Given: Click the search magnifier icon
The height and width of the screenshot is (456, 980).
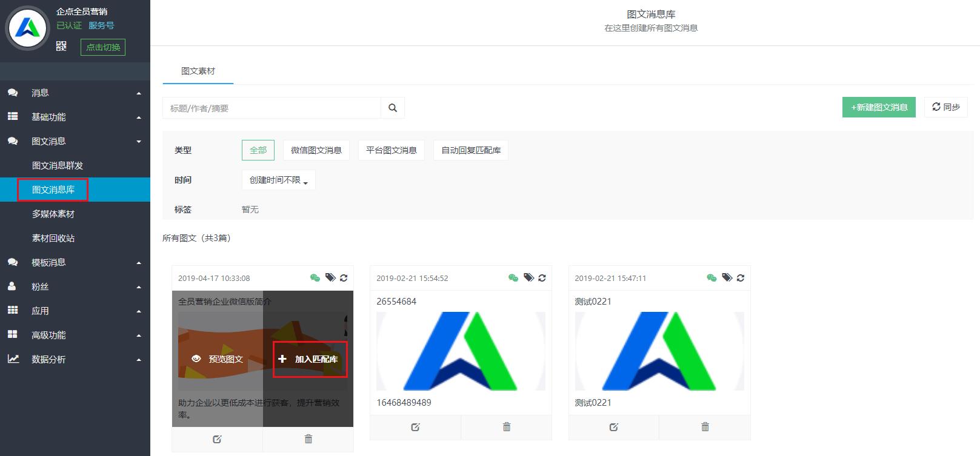Looking at the screenshot, I should (393, 108).
